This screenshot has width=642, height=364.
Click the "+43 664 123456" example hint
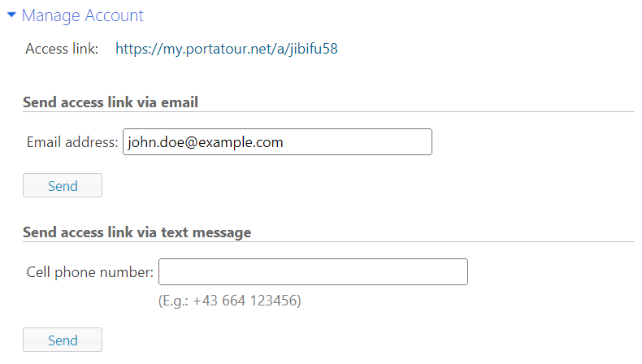tap(247, 301)
